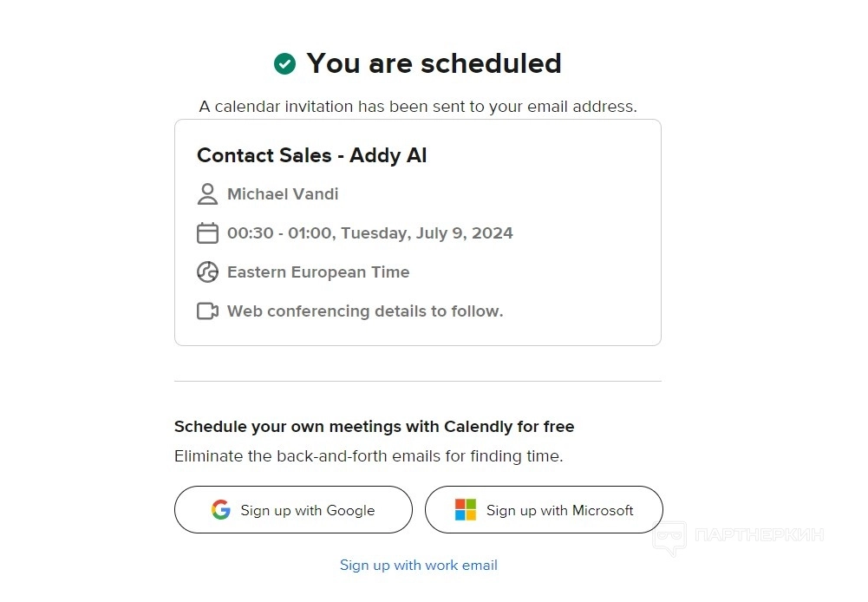Click the person icon beside Michael Vandi

click(207, 193)
